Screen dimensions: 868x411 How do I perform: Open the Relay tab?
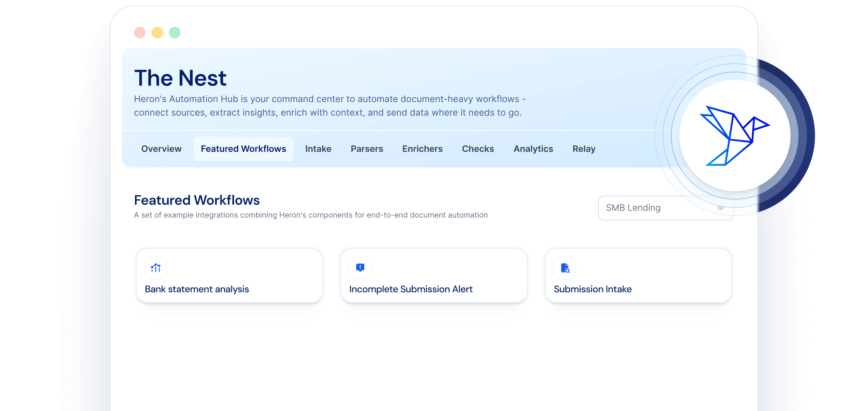[584, 149]
